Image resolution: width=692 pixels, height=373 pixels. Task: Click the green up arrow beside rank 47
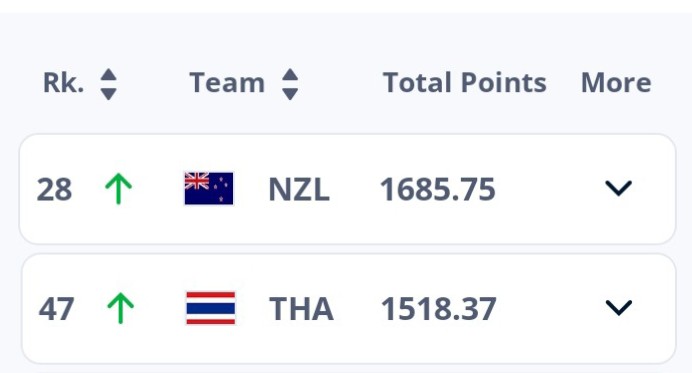(120, 308)
